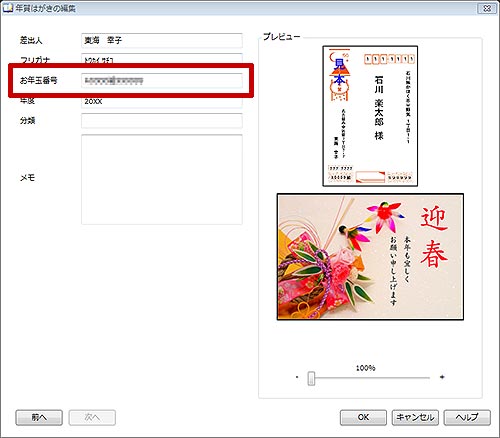Click the 年度 year field showing 20XX
This screenshot has height=438, width=500.
162,102
